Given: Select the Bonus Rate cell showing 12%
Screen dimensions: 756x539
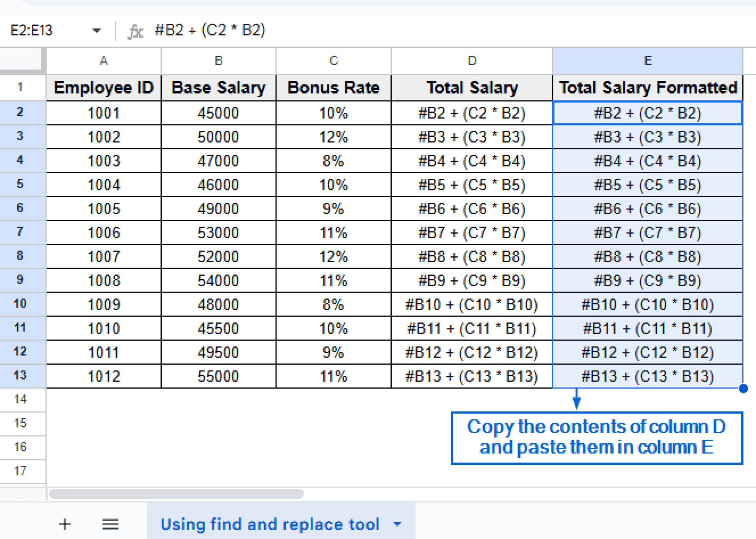Looking at the screenshot, I should pos(333,137).
